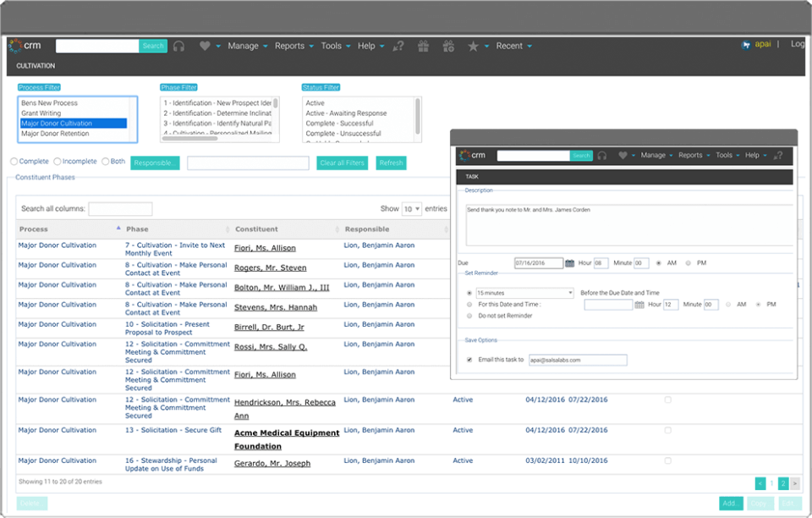
Task: Open the Due date calendar icon
Action: click(569, 263)
